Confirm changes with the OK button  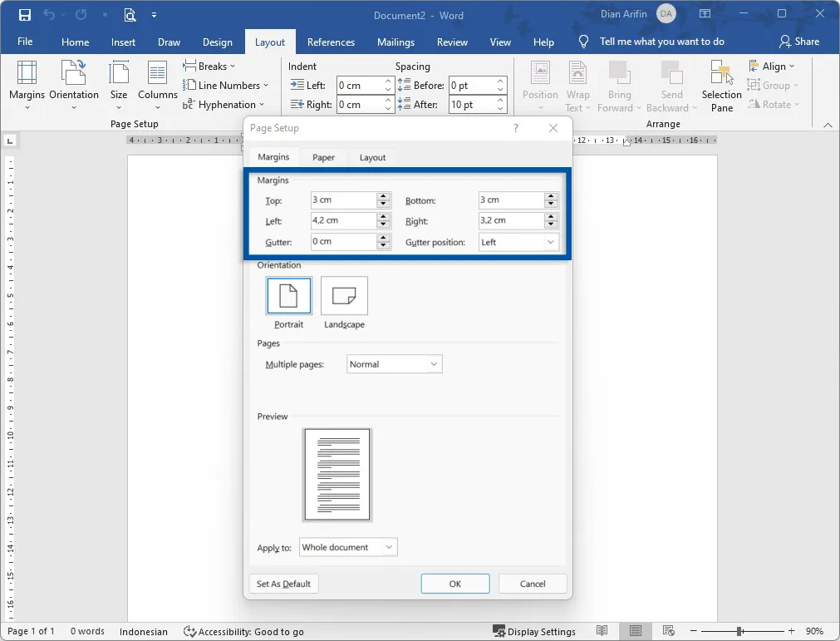454,583
